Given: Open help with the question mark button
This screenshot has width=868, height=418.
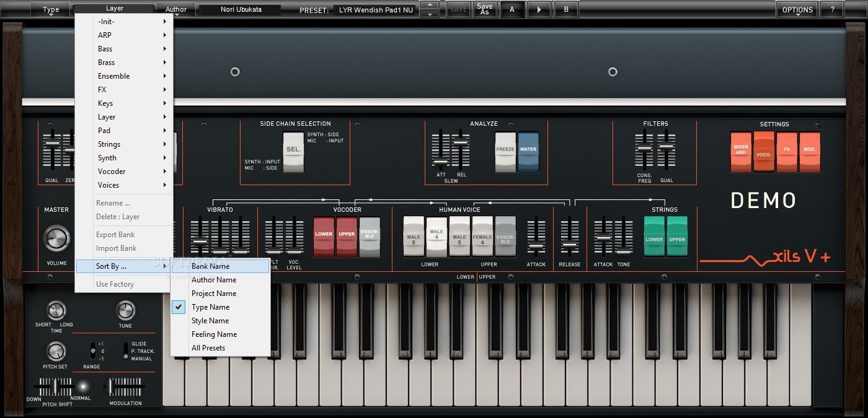Looking at the screenshot, I should 832,10.
